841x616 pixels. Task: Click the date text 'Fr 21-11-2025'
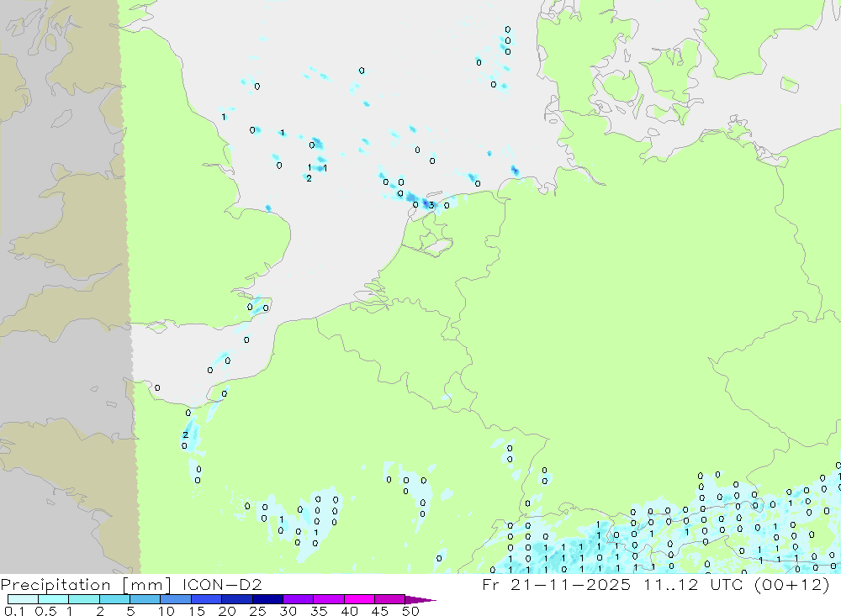(556, 584)
